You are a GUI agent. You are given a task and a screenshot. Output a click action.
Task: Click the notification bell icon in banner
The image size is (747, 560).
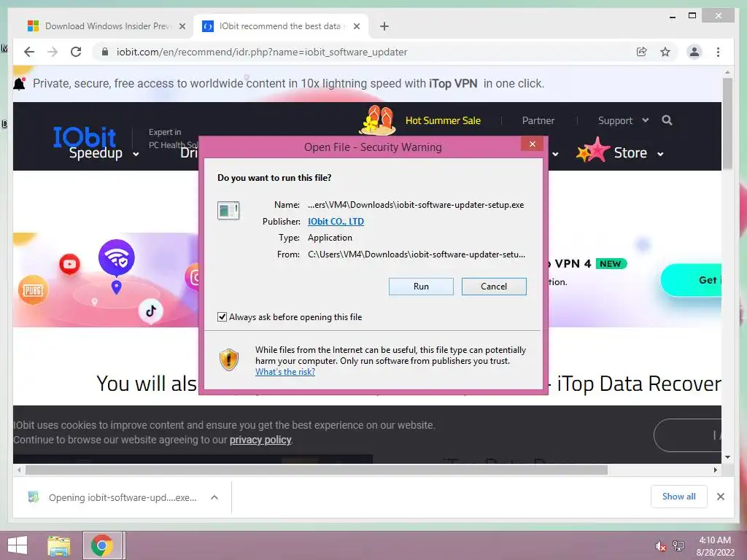(x=19, y=84)
